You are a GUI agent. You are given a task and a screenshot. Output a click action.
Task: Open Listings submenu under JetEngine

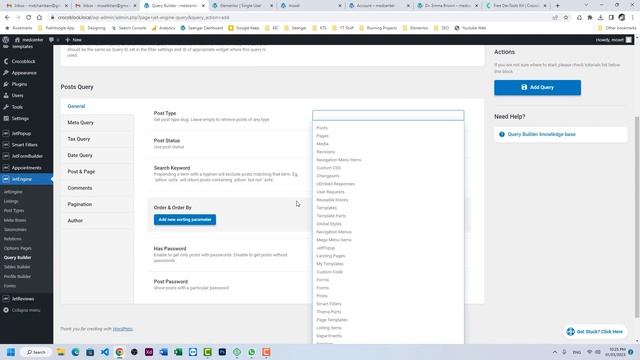[x=11, y=201]
